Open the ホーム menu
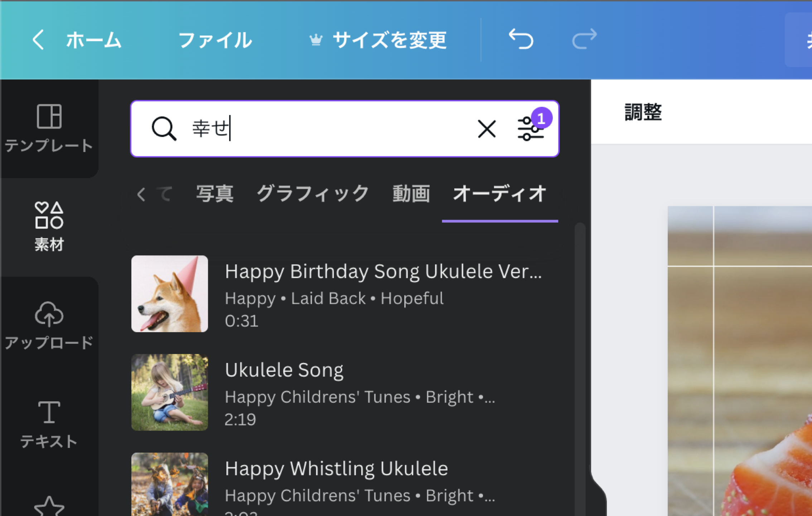812x516 pixels. point(93,40)
